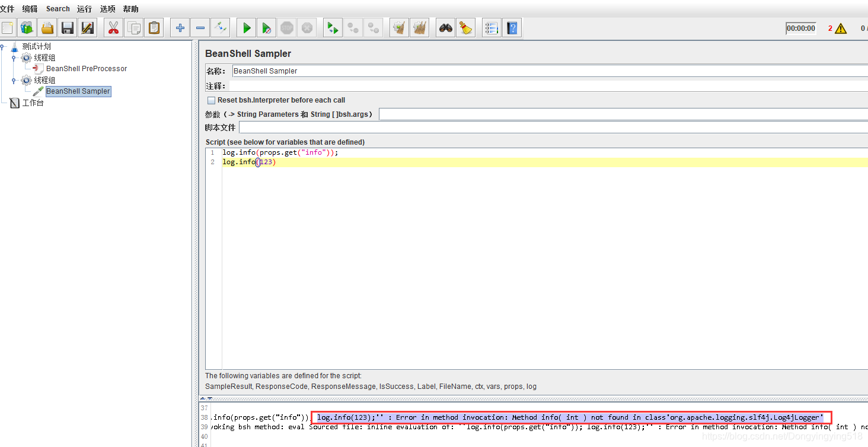Image resolution: width=868 pixels, height=447 pixels.
Task: Click script line log.info(props.get("info"));
Action: click(x=280, y=152)
